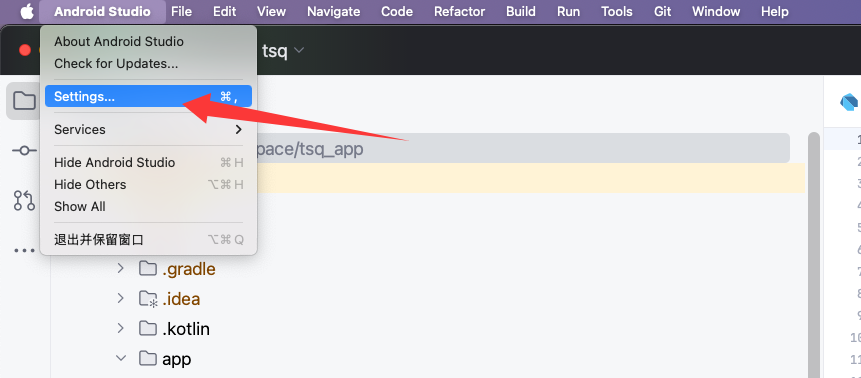Click the .gradle folder icon
Viewport: 861px width, 378px height.
(x=147, y=269)
